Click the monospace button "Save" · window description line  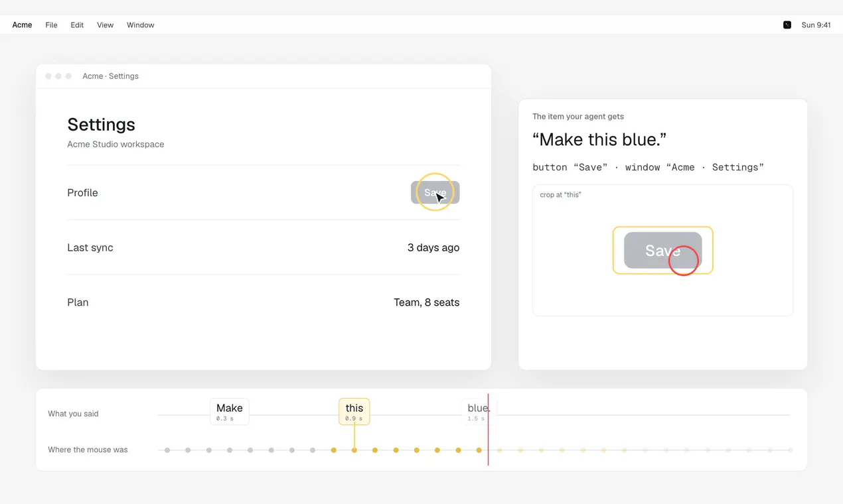pos(648,167)
